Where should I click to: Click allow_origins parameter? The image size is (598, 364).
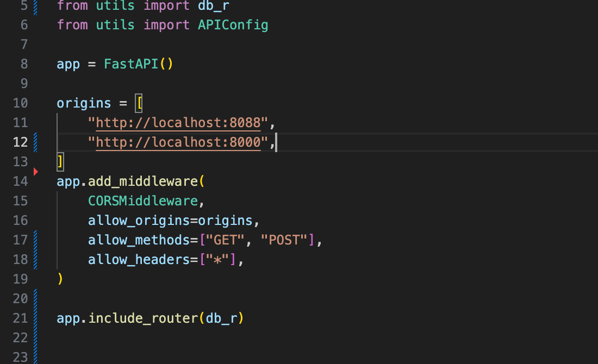click(139, 221)
